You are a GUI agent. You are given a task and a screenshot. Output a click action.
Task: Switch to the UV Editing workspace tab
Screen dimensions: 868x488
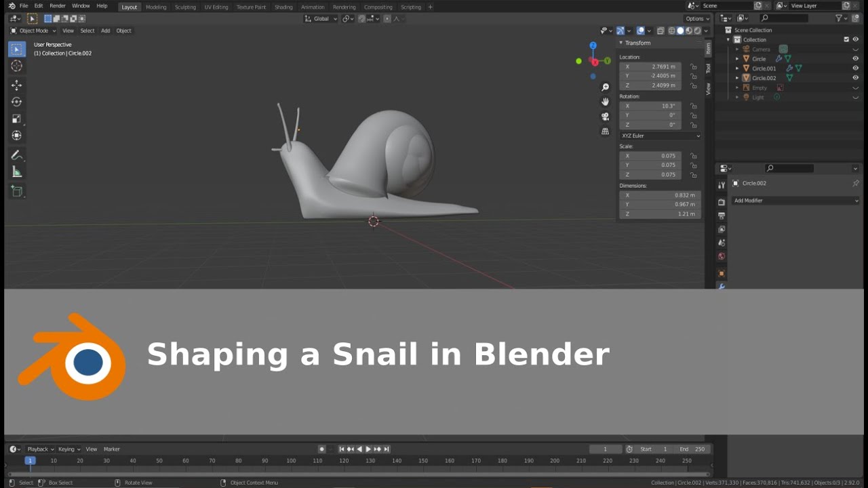[216, 7]
